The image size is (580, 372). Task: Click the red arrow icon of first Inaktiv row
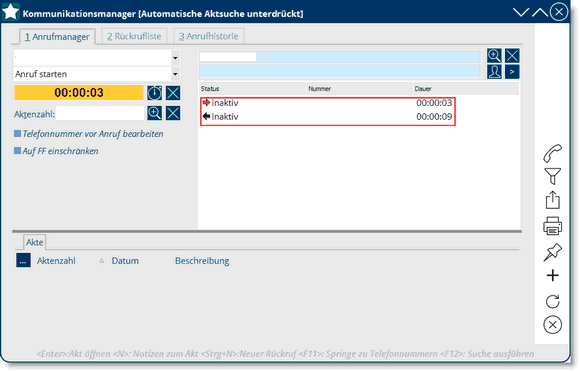point(206,102)
